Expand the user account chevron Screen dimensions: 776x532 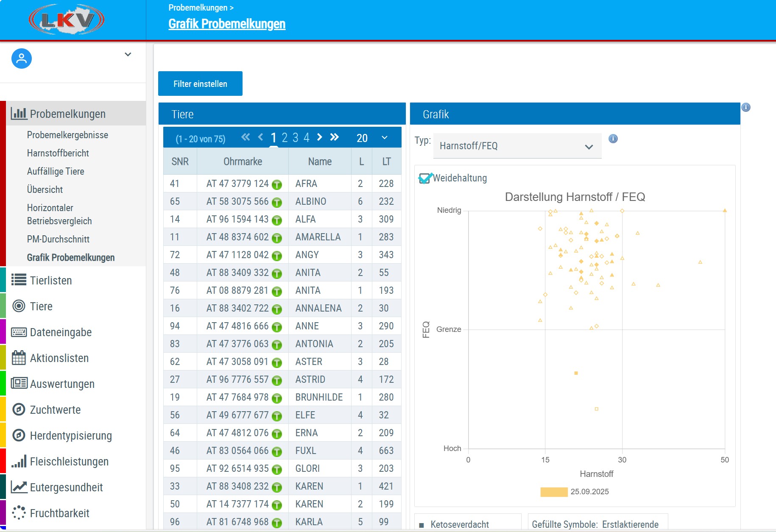[128, 54]
